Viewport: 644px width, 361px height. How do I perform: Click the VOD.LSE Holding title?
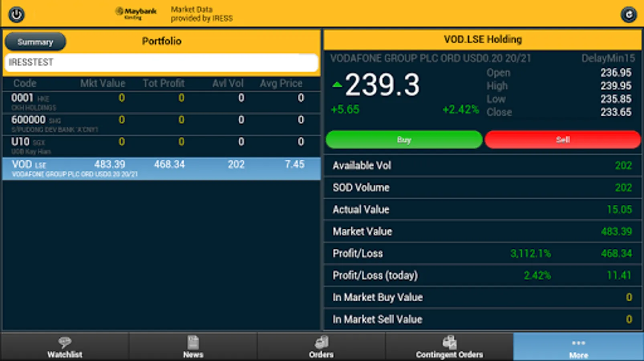[483, 39]
